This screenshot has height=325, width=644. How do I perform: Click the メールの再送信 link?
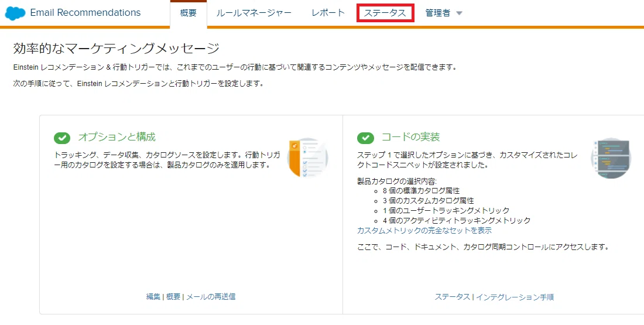pyautogui.click(x=211, y=297)
